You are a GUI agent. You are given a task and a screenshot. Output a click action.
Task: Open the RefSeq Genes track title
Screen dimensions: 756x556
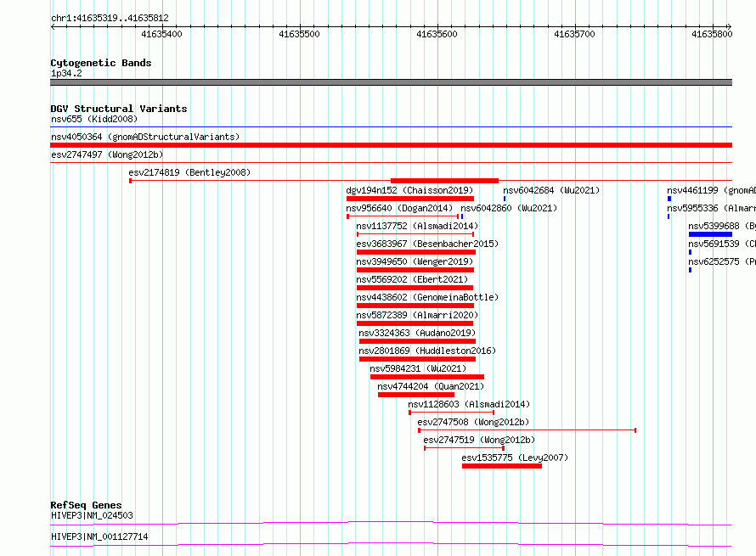[86, 505]
